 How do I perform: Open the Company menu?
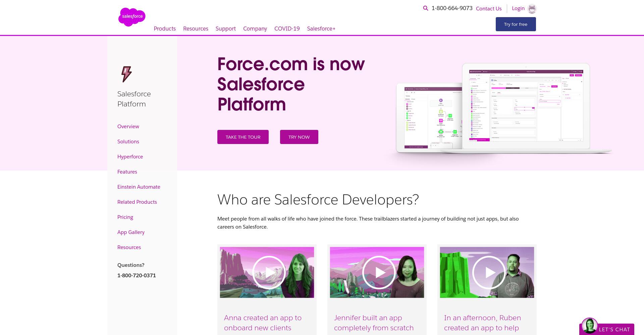tap(255, 29)
